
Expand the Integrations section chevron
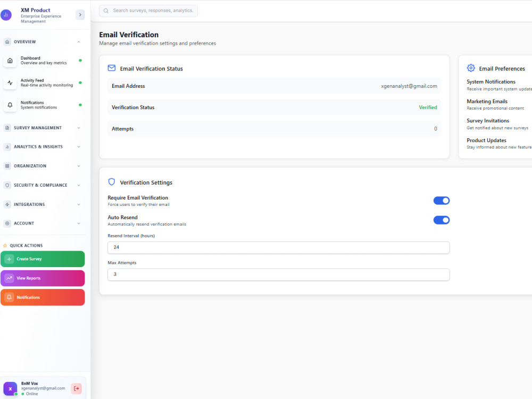79,205
